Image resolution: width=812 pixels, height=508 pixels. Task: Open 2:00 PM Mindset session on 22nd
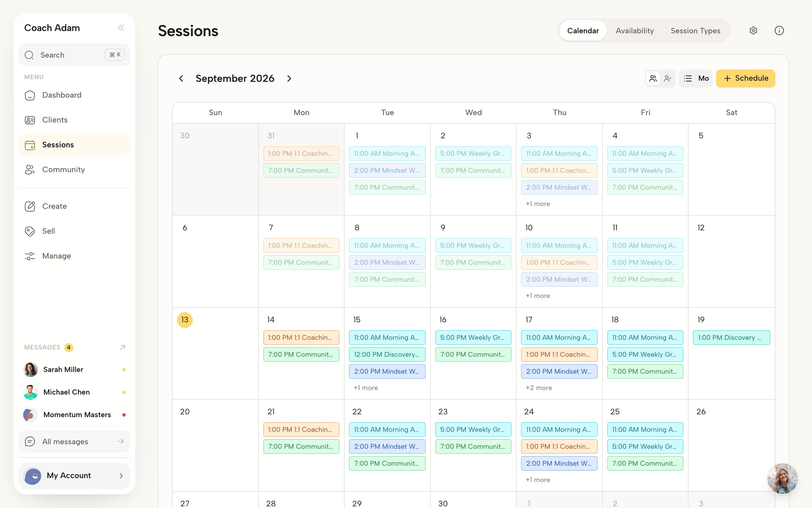pyautogui.click(x=387, y=446)
